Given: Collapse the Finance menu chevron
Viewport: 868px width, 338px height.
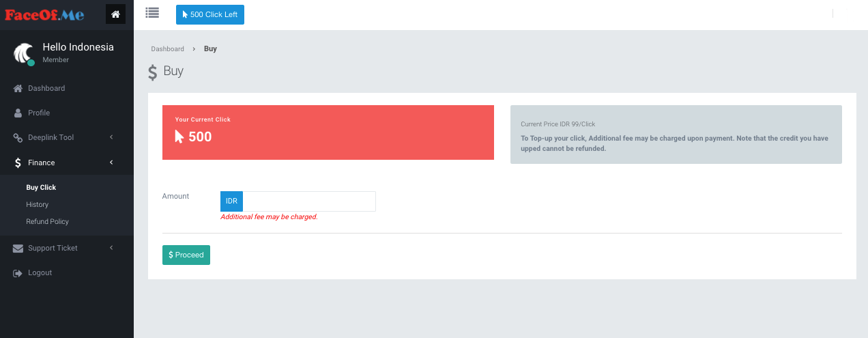Looking at the screenshot, I should 111,163.
